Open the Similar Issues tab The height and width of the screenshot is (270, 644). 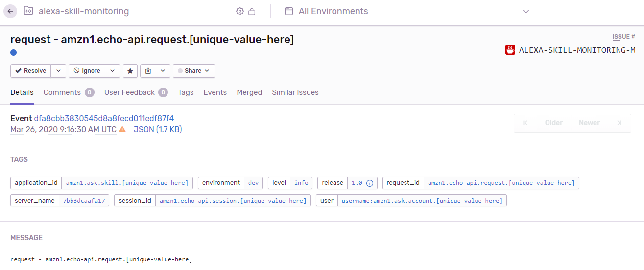pyautogui.click(x=295, y=92)
